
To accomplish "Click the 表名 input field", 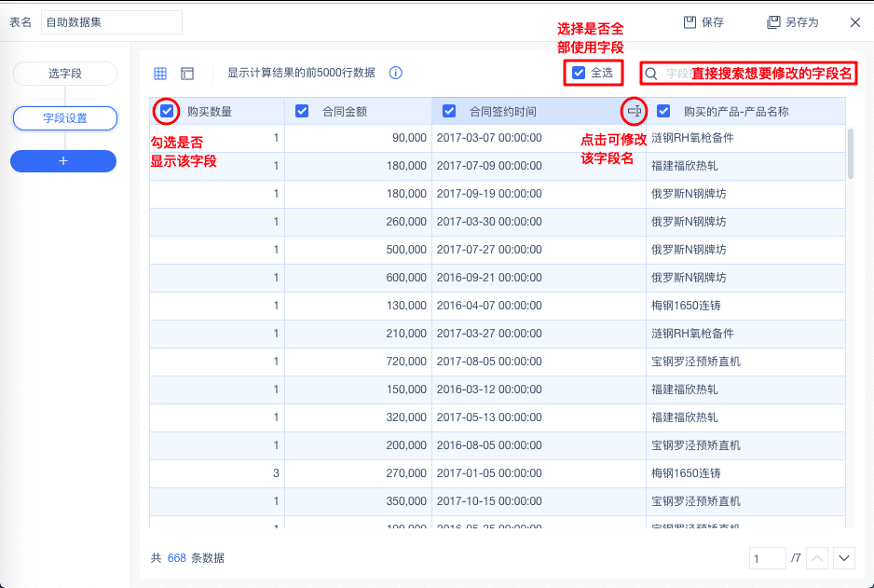I will pos(112,22).
